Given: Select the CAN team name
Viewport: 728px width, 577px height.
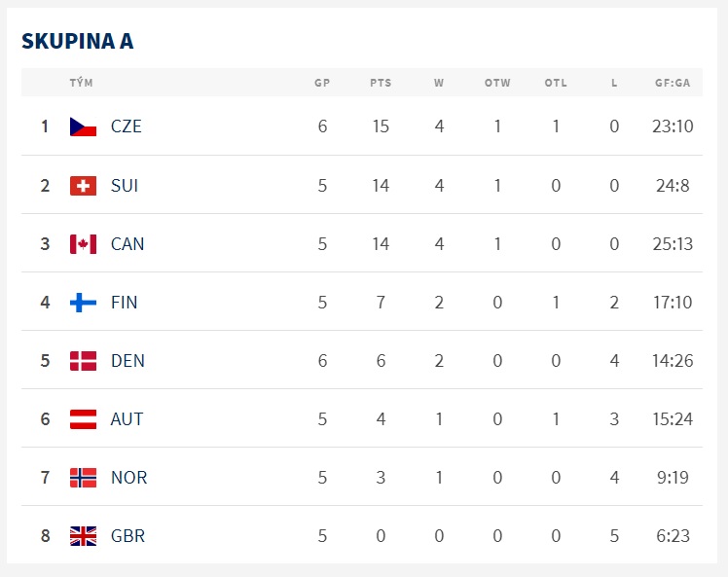Looking at the screenshot, I should (x=127, y=244).
